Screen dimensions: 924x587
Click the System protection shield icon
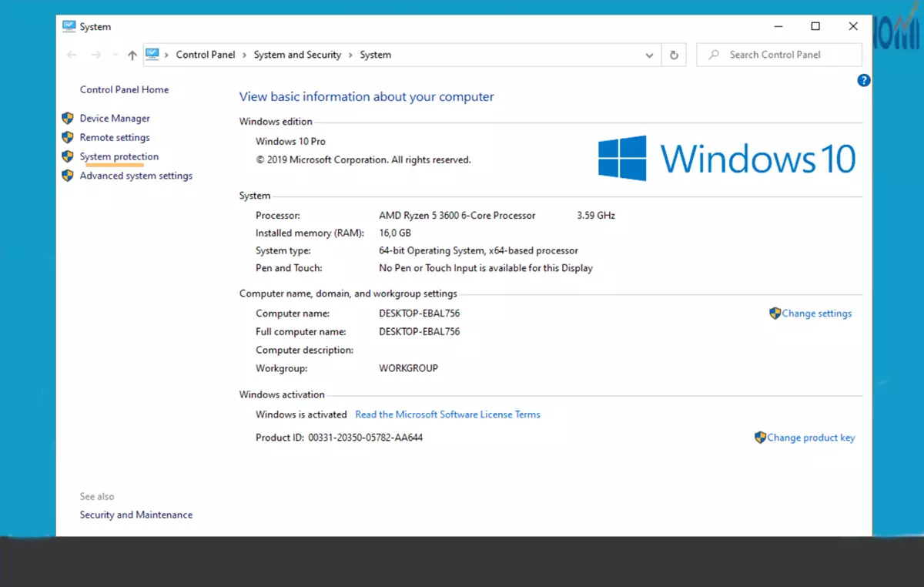pos(68,156)
